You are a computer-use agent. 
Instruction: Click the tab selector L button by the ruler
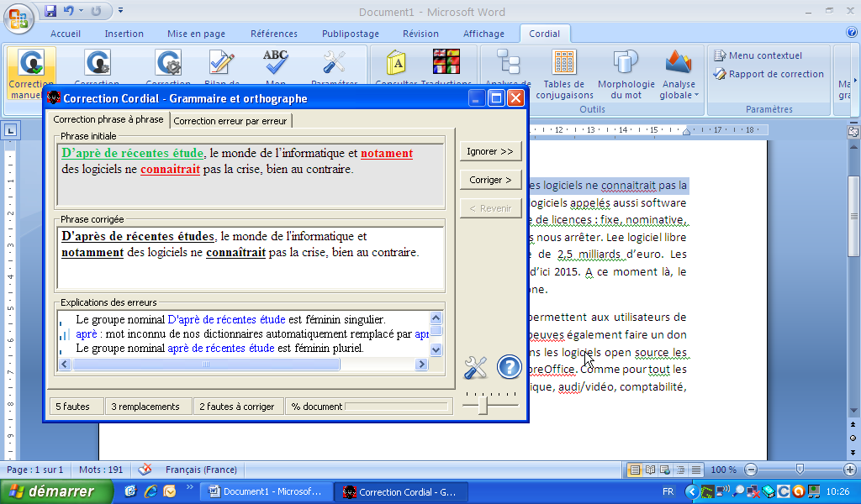(x=10, y=130)
